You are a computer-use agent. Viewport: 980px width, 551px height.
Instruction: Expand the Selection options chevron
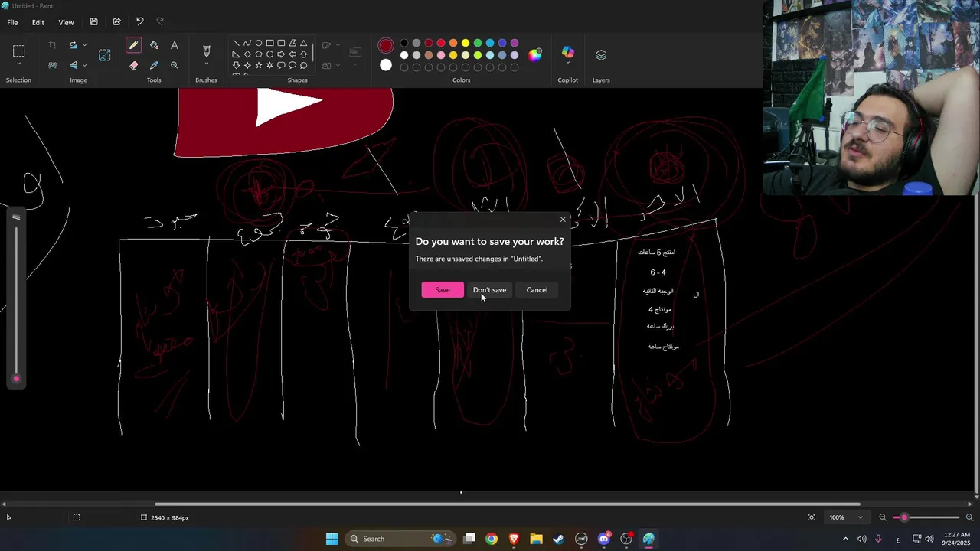pyautogui.click(x=18, y=65)
